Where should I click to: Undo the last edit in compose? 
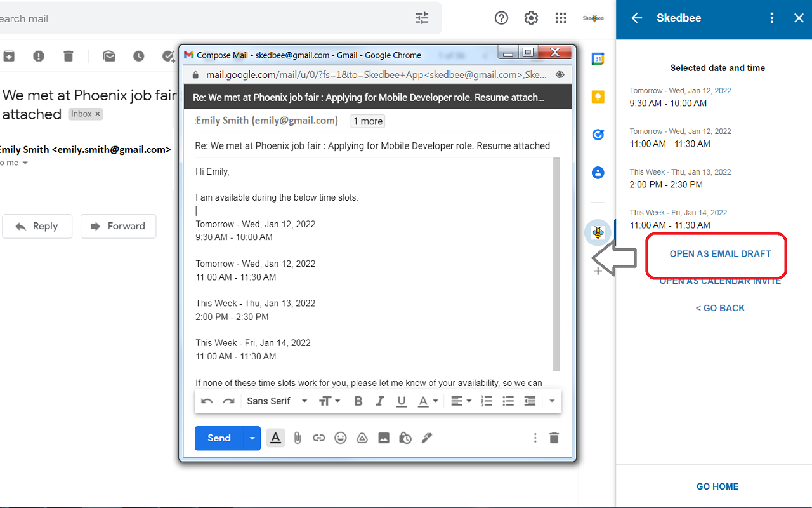point(207,401)
